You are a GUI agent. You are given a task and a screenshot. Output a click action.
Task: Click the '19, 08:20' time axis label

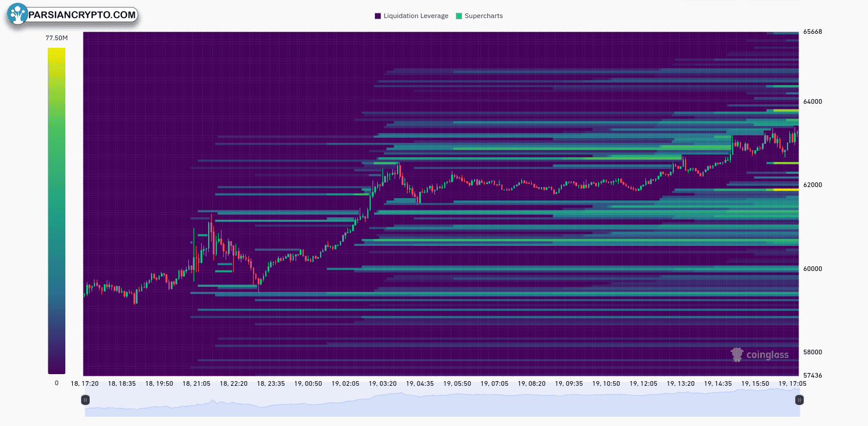[532, 383]
